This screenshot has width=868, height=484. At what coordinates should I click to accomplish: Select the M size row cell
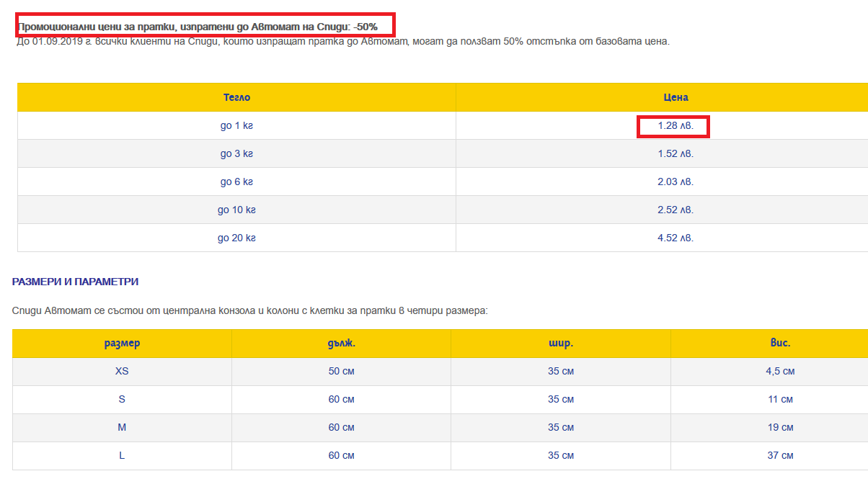122,428
